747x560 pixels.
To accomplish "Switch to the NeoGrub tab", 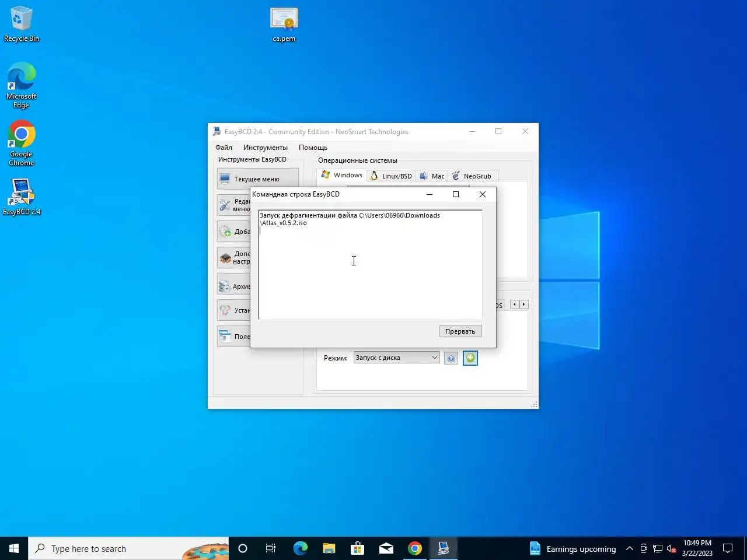I will coord(472,176).
